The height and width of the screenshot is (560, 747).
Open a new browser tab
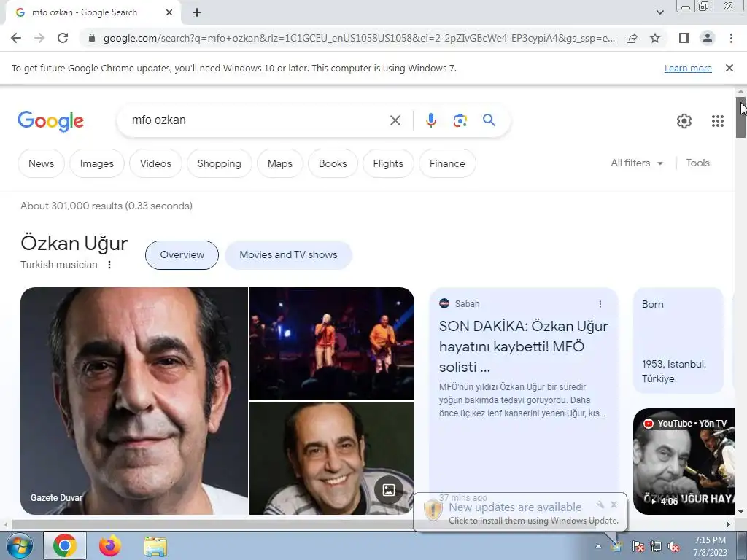(x=197, y=12)
